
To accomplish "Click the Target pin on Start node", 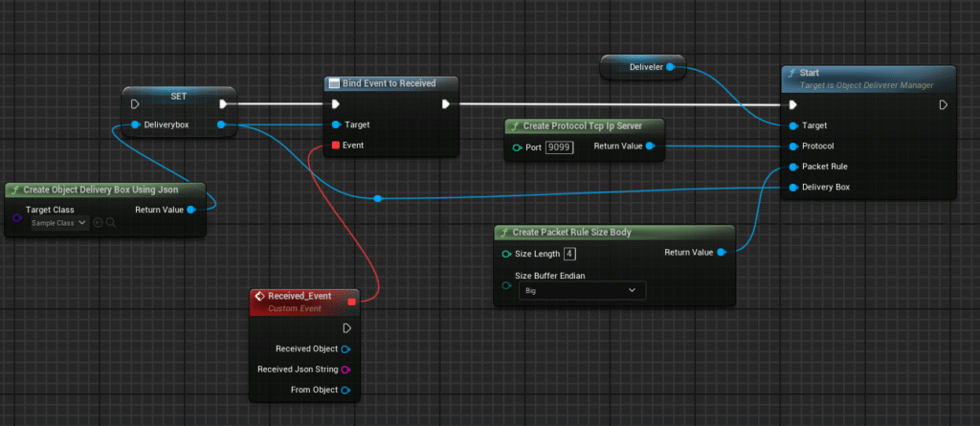I will click(793, 125).
